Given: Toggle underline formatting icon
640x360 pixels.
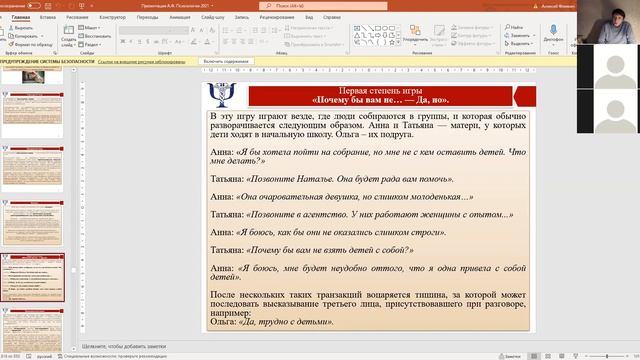Looking at the screenshot, I should tap(139, 42).
